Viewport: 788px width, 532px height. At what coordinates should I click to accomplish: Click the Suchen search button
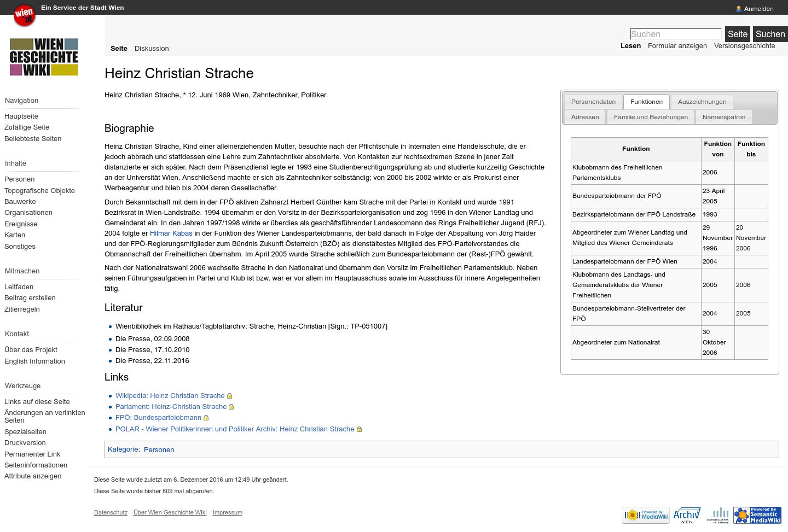770,34
